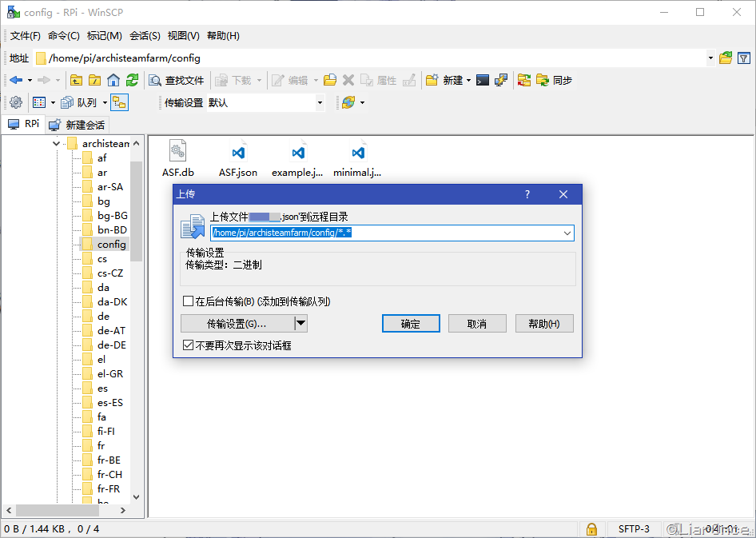Open the 查找文件 find files tool
756x538 pixels.
pyautogui.click(x=177, y=81)
